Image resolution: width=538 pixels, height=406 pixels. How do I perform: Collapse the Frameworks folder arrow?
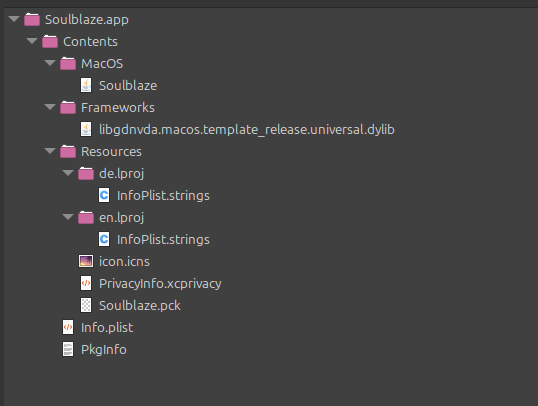click(50, 107)
